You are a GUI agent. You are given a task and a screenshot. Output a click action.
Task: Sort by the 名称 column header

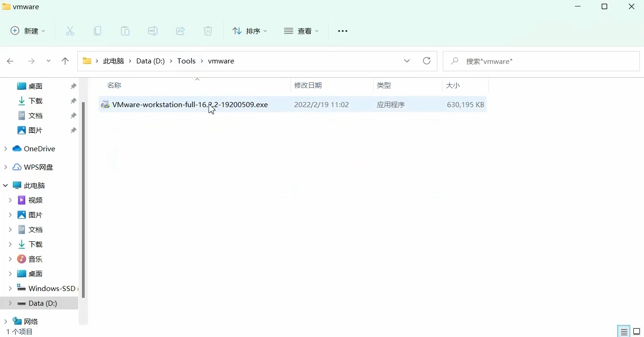point(114,86)
